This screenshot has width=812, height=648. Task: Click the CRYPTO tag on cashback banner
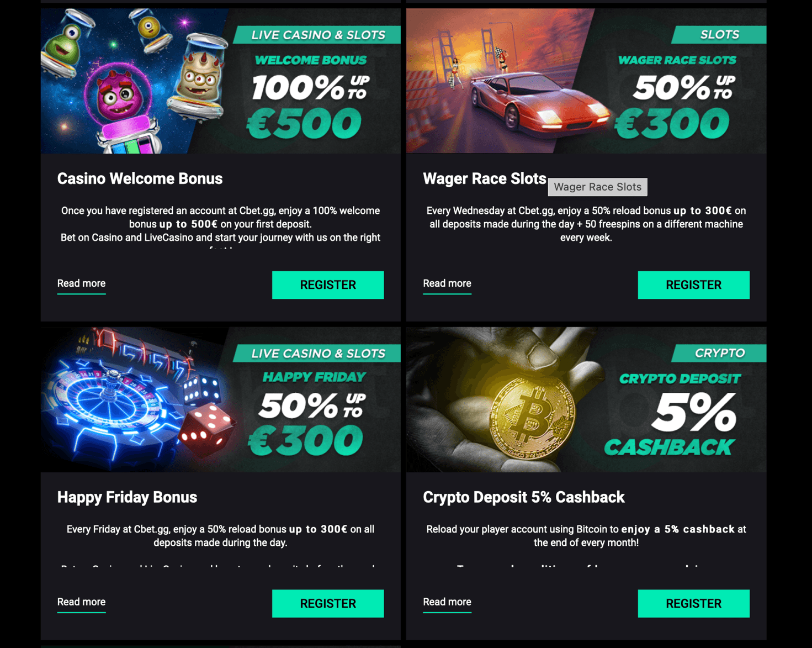point(719,353)
